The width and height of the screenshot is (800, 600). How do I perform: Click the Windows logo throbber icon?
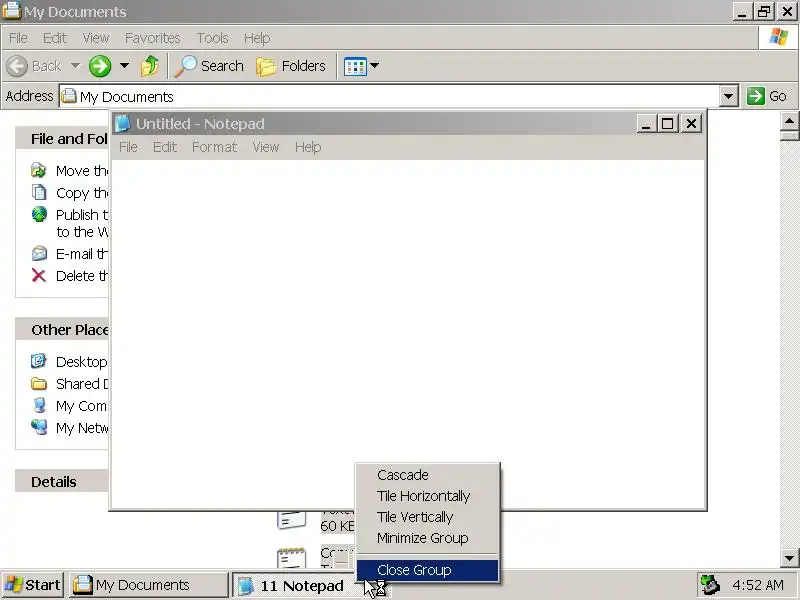[778, 37]
